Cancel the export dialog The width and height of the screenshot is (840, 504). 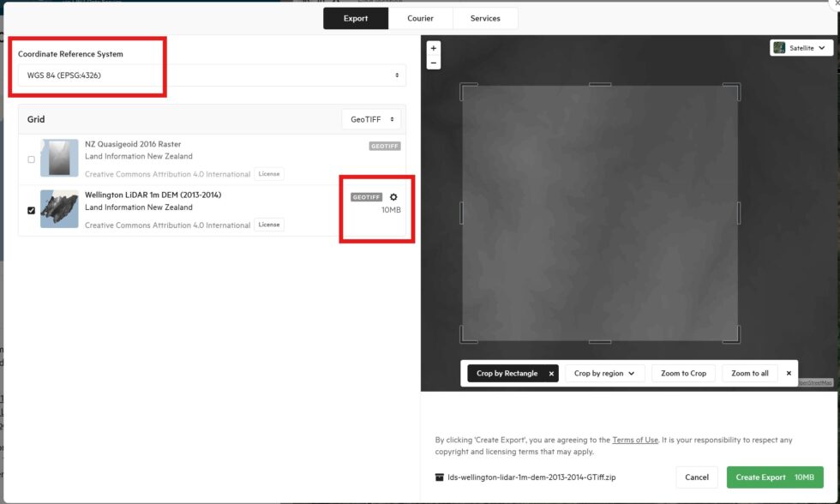[696, 477]
